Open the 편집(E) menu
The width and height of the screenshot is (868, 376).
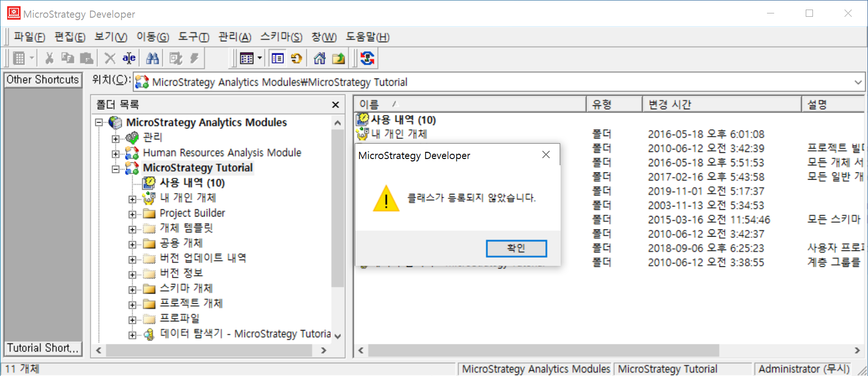point(70,37)
